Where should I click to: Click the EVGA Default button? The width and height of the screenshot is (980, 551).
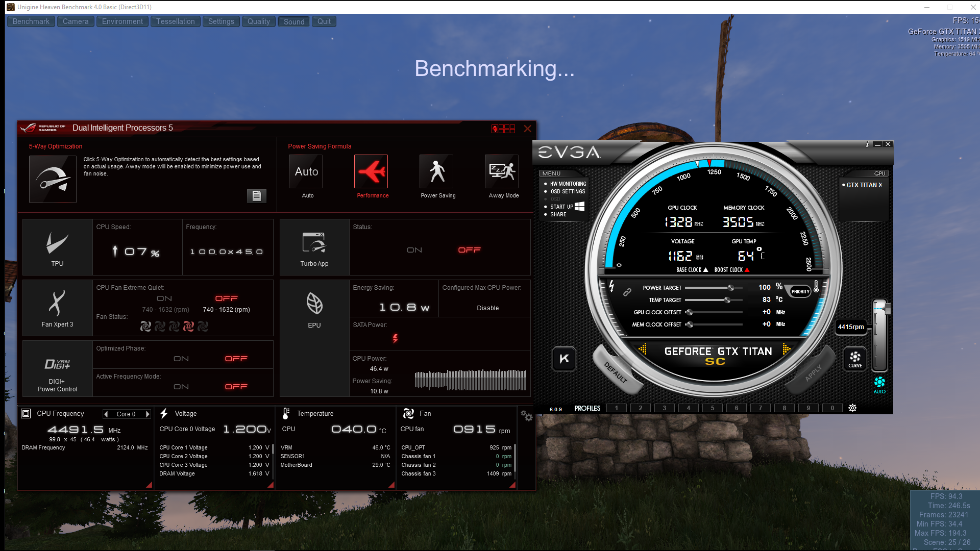click(616, 371)
